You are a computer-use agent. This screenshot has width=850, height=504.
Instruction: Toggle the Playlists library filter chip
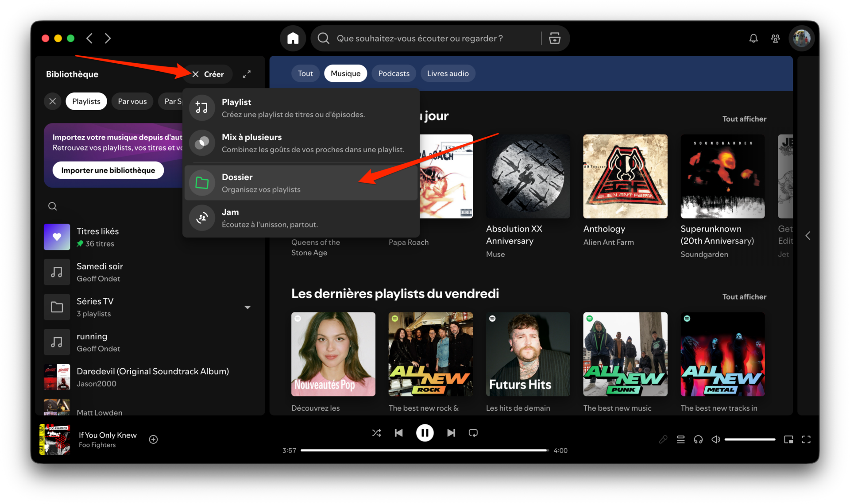point(86,101)
